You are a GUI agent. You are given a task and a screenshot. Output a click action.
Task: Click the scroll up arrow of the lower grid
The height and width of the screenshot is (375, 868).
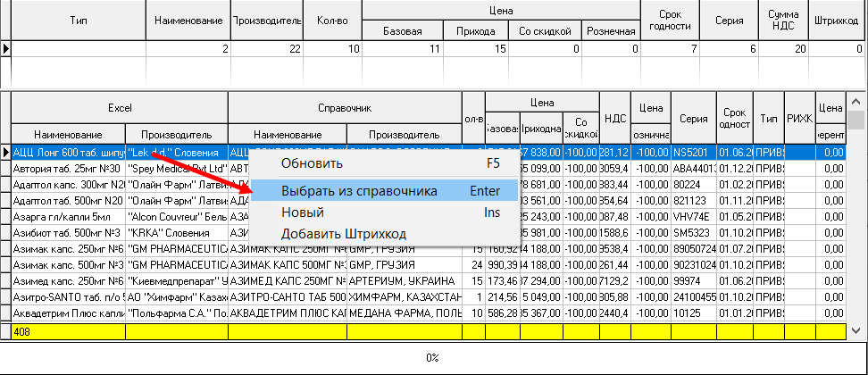(855, 101)
